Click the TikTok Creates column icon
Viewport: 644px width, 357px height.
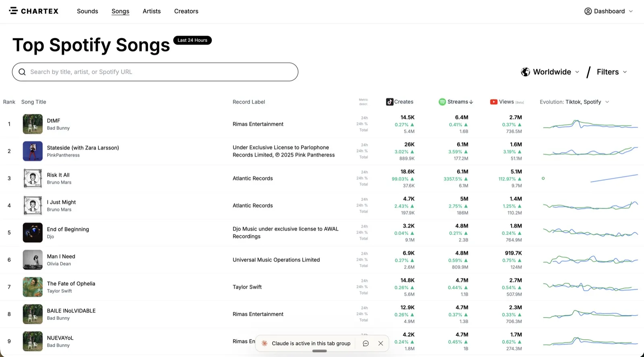pos(389,102)
